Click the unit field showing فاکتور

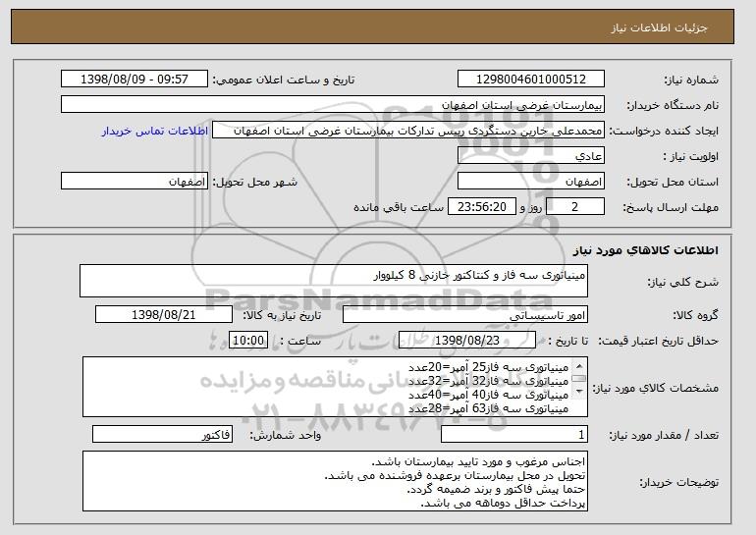point(162,434)
